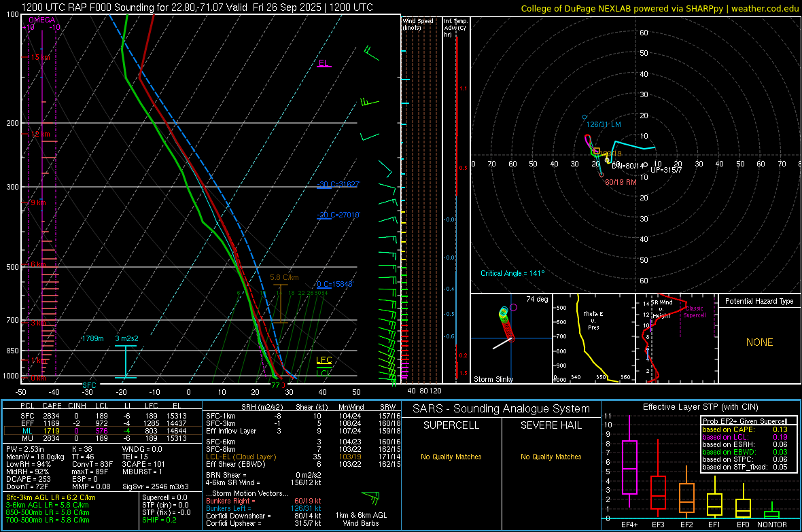This screenshot has height=532, width=802.
Task: Click the SARS - Sounding Analogue System header
Action: pyautogui.click(x=502, y=409)
